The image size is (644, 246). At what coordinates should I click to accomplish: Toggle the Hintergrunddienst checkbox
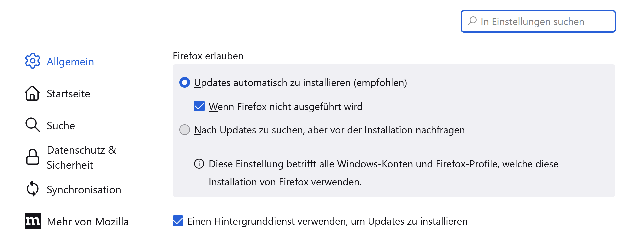click(178, 221)
